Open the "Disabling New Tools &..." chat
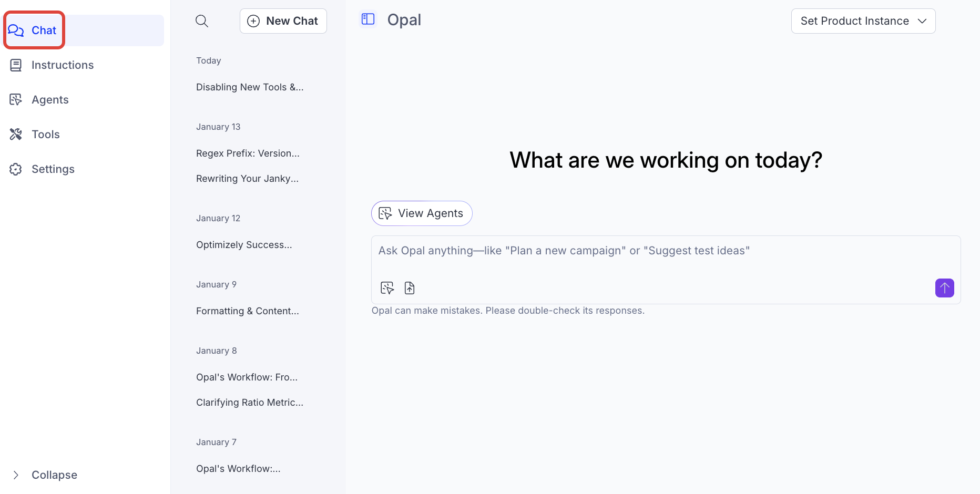Viewport: 980px width, 494px height. click(250, 87)
